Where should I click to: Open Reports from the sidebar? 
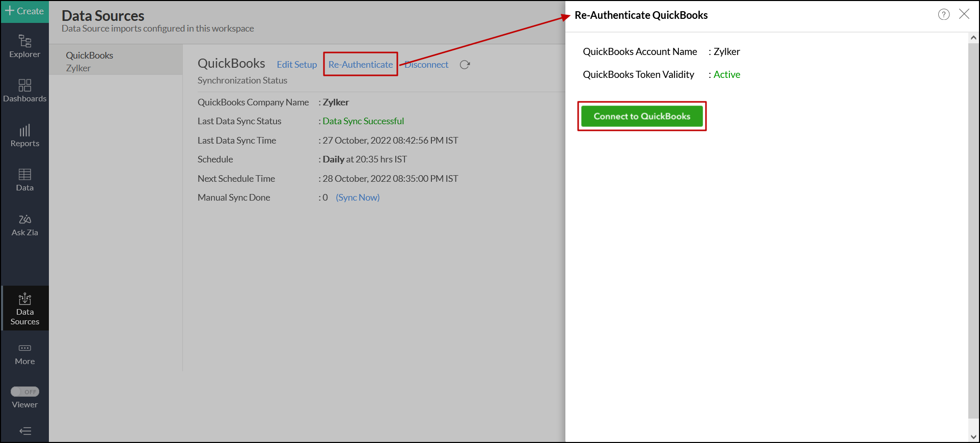pos(24,135)
